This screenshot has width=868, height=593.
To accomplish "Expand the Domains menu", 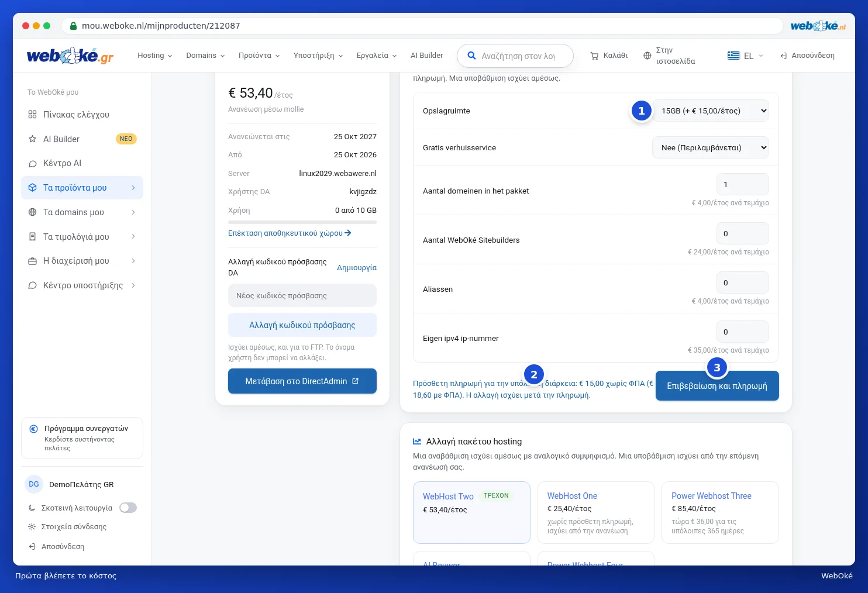I will 205,56.
